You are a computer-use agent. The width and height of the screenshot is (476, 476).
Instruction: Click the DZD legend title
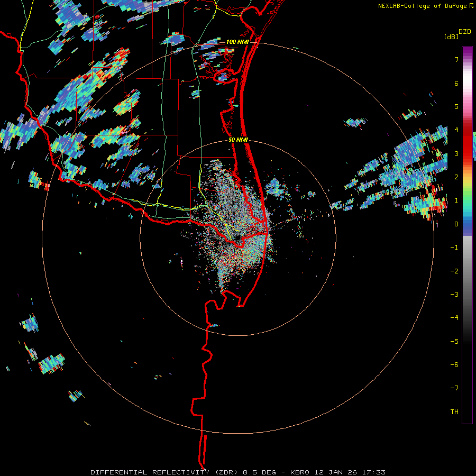tap(465, 32)
